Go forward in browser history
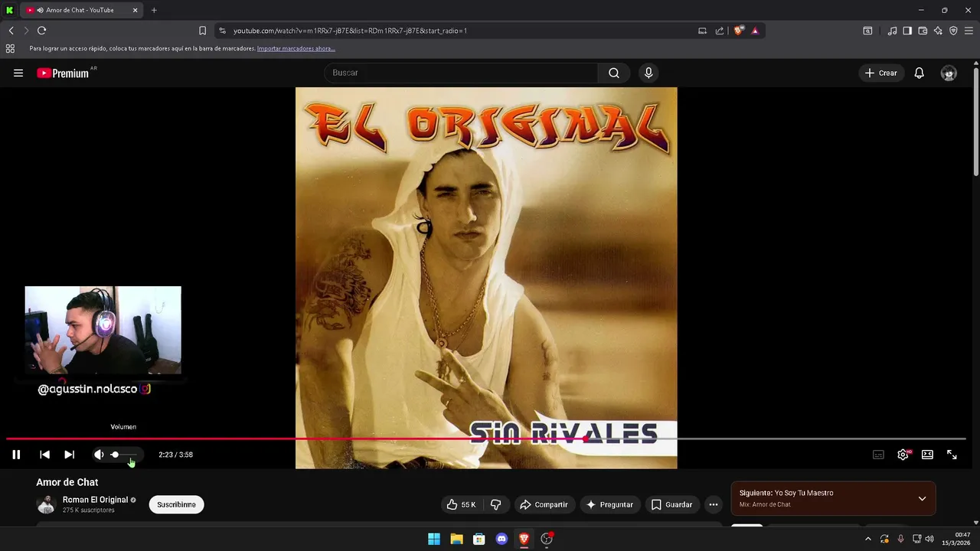This screenshot has height=551, width=980. 26,31
